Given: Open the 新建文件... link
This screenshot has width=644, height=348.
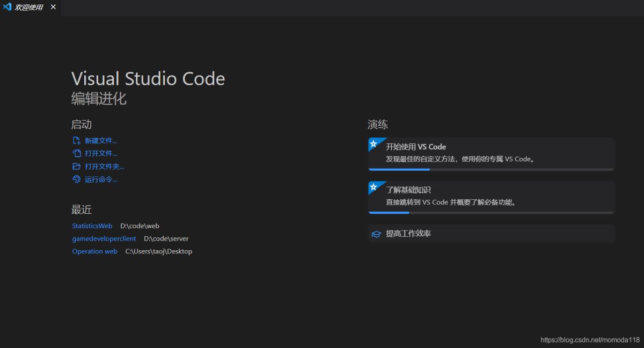Looking at the screenshot, I should click(101, 141).
